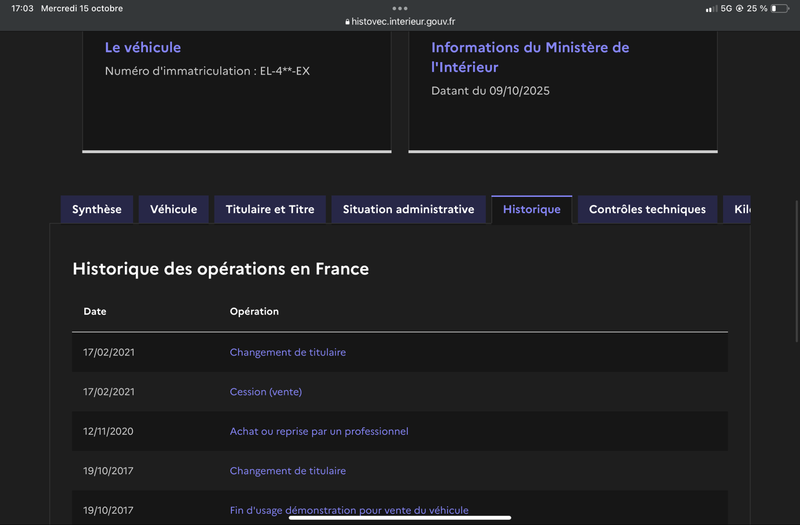The height and width of the screenshot is (525, 800).
Task: Tap the histovec.interieur.gouv.fr address bar
Action: pos(400,21)
